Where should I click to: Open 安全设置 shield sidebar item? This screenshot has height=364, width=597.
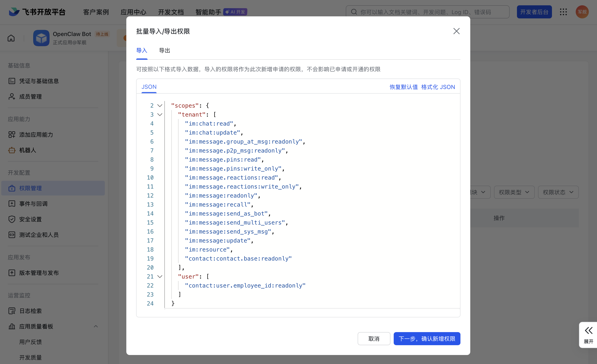point(30,219)
